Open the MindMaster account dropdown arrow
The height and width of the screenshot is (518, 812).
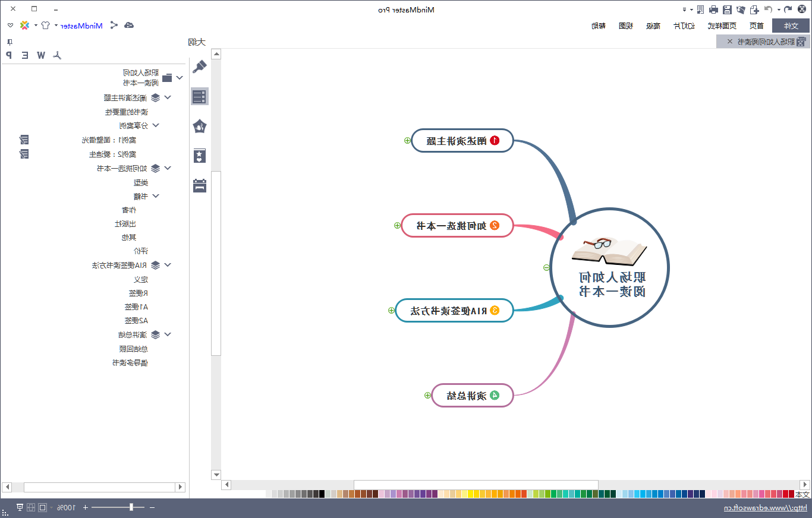point(56,26)
